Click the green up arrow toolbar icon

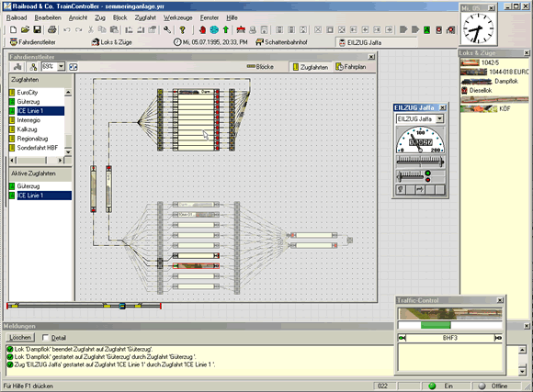point(226,30)
